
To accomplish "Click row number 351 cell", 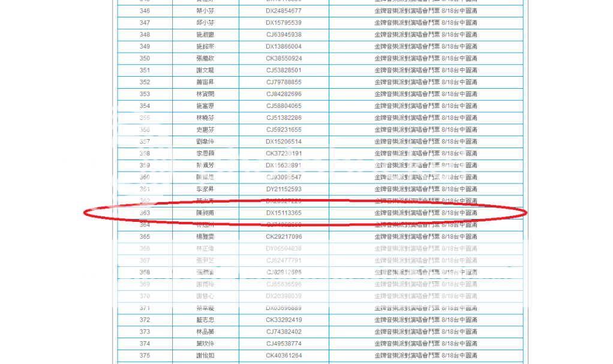I will point(145,70).
